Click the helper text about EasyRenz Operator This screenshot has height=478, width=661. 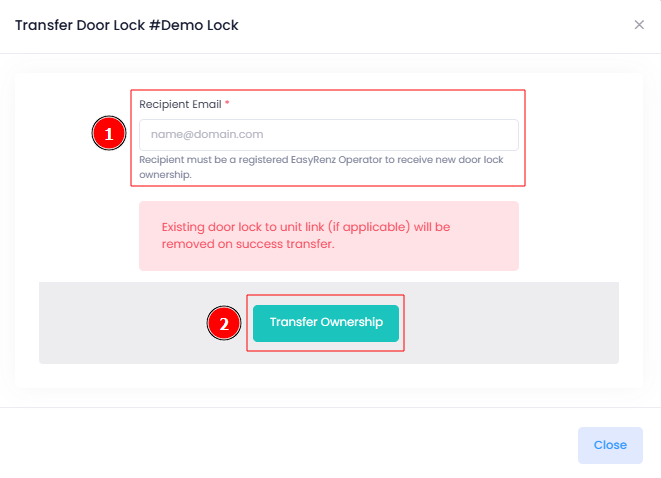pos(321,167)
